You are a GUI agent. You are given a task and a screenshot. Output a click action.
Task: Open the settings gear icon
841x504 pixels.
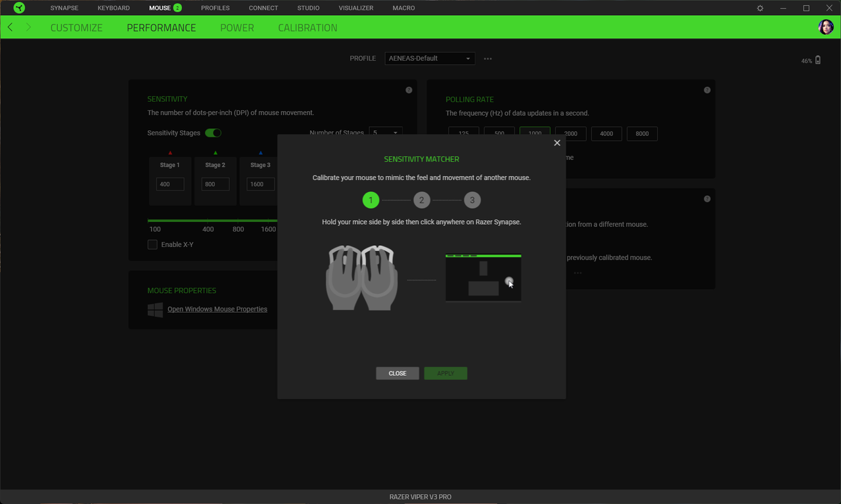point(760,8)
